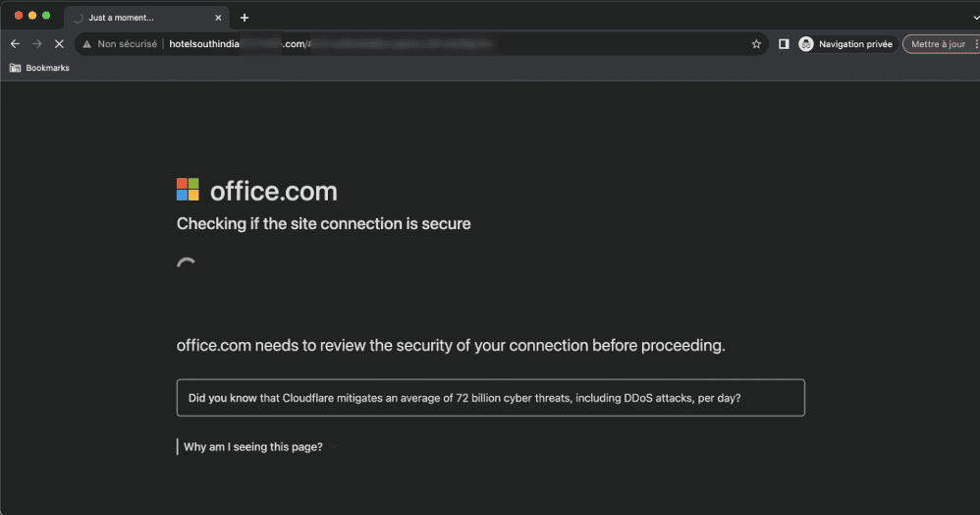Bookmark this page with the star

point(756,44)
